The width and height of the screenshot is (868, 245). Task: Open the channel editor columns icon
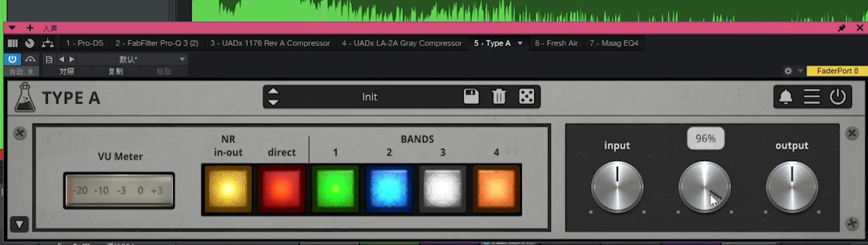click(13, 43)
